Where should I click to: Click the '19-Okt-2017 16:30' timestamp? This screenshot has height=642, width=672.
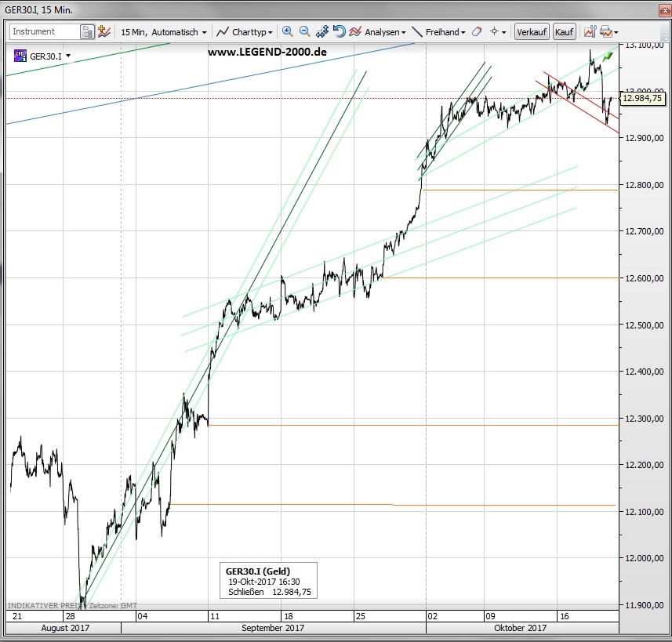264,582
